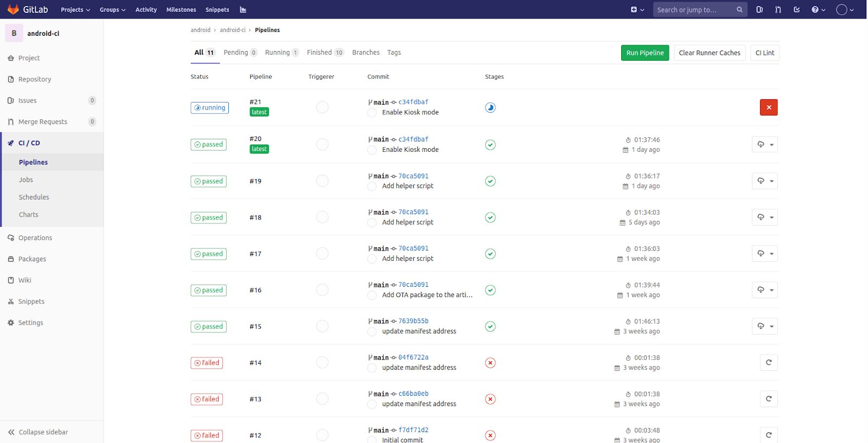This screenshot has width=868, height=443.
Task: Cancel running pipeline #21
Action: (769, 107)
